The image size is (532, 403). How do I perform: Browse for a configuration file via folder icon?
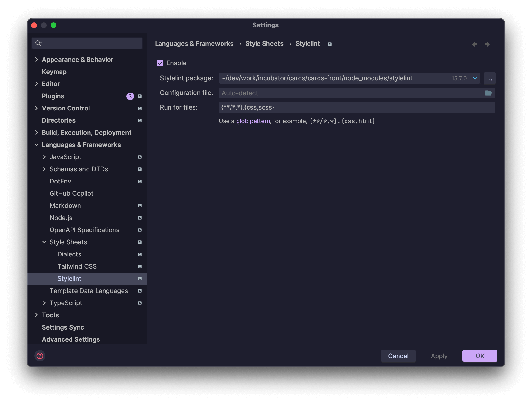(x=488, y=93)
